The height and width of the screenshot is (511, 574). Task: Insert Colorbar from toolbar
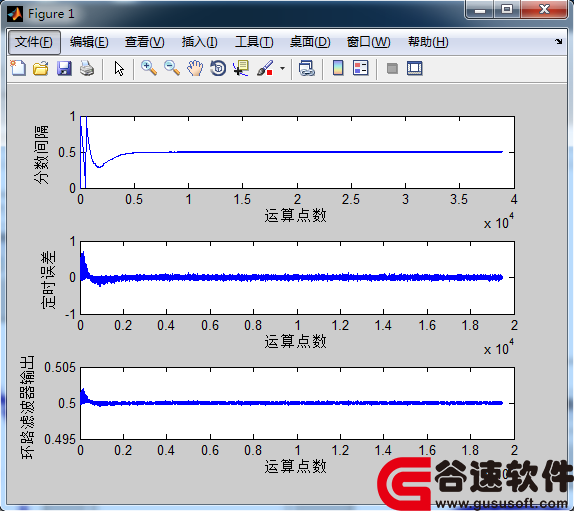(338, 68)
